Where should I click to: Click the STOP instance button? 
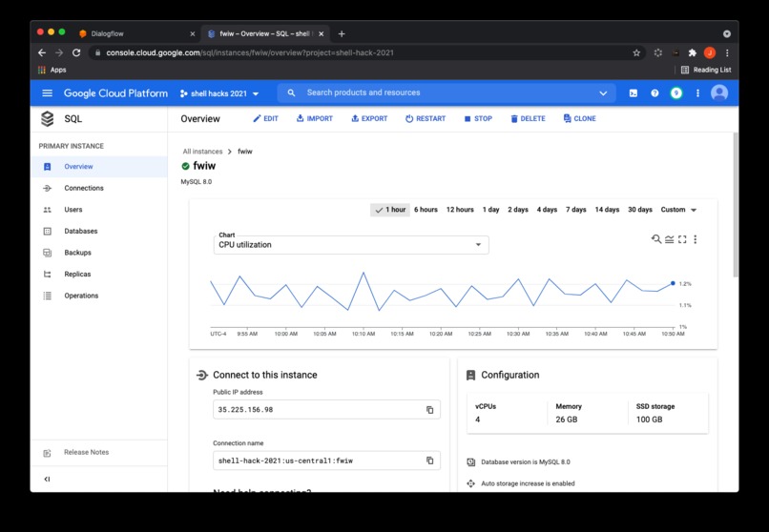click(x=478, y=118)
